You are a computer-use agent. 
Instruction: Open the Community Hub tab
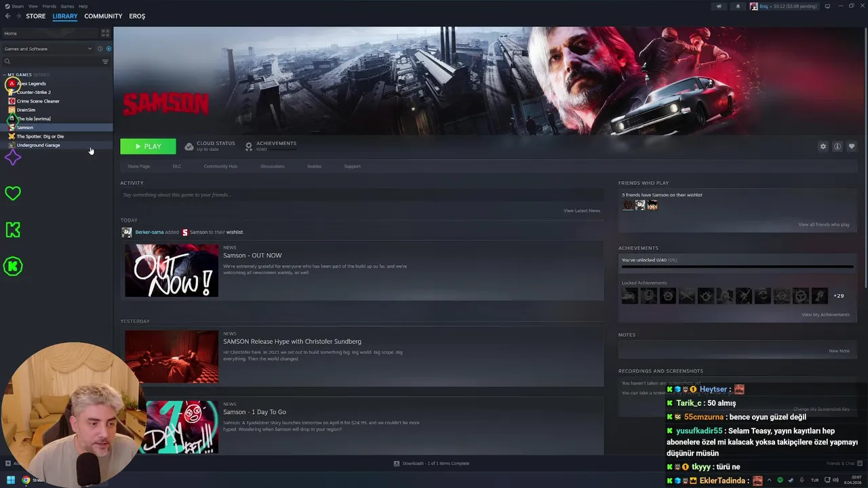[x=220, y=166]
